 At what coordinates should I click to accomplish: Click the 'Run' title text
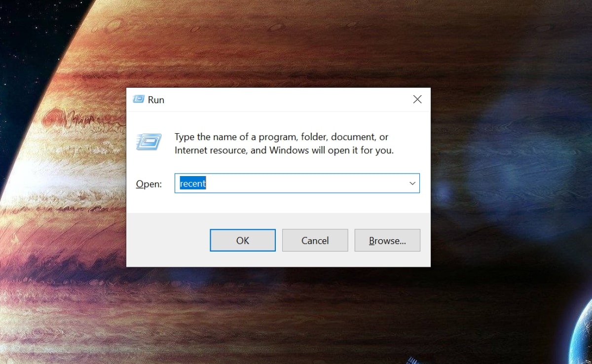pyautogui.click(x=156, y=100)
